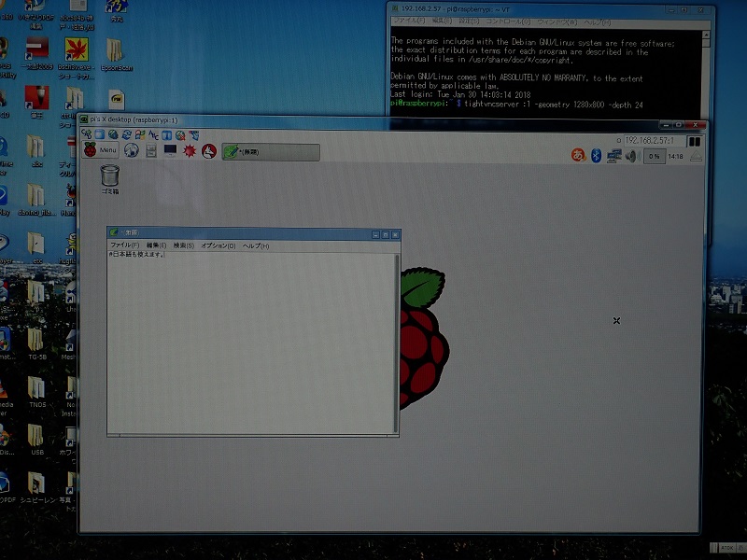Open the Bluetooth tray icon

pos(596,155)
